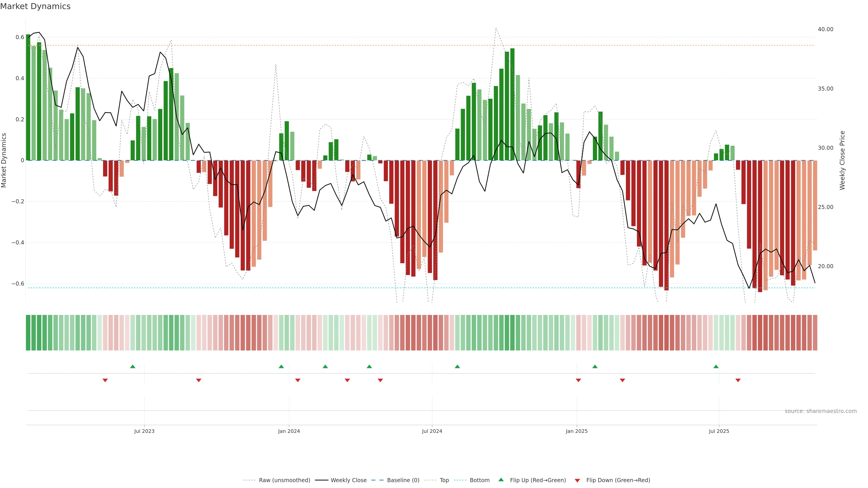Click the green flip-up marker after Jul 2024
Screen dimensions: 868x488
[457, 366]
